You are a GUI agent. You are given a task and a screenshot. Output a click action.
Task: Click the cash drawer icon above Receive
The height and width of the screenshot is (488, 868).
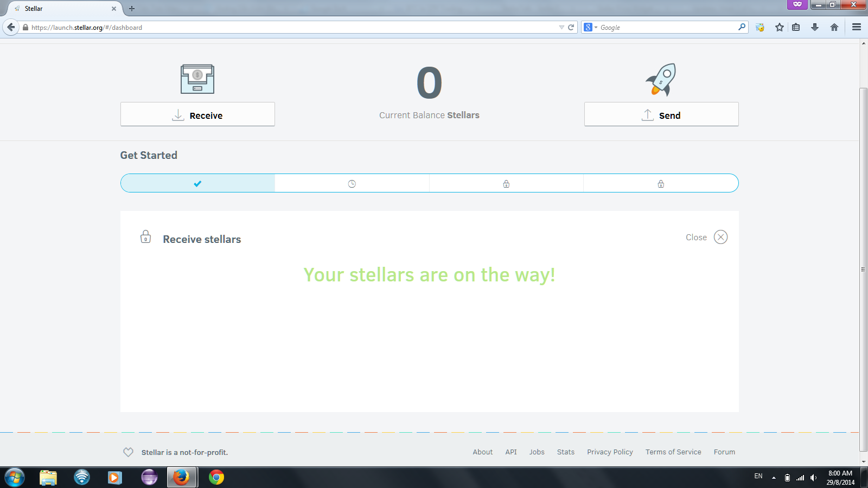point(197,79)
